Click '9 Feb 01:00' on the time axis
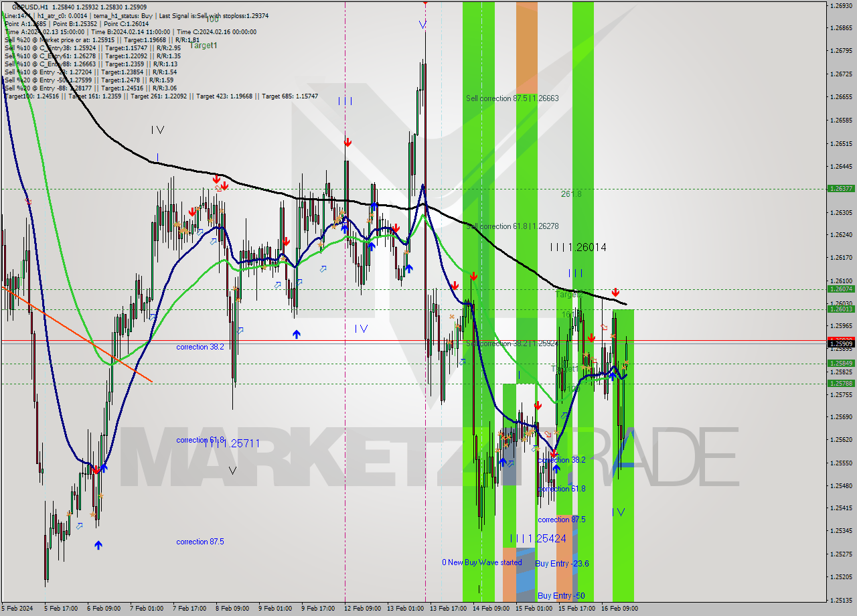The image size is (857, 616). (x=275, y=609)
